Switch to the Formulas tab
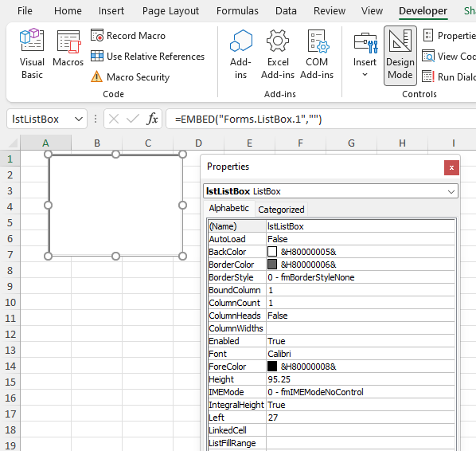476x451 pixels. [x=237, y=11]
